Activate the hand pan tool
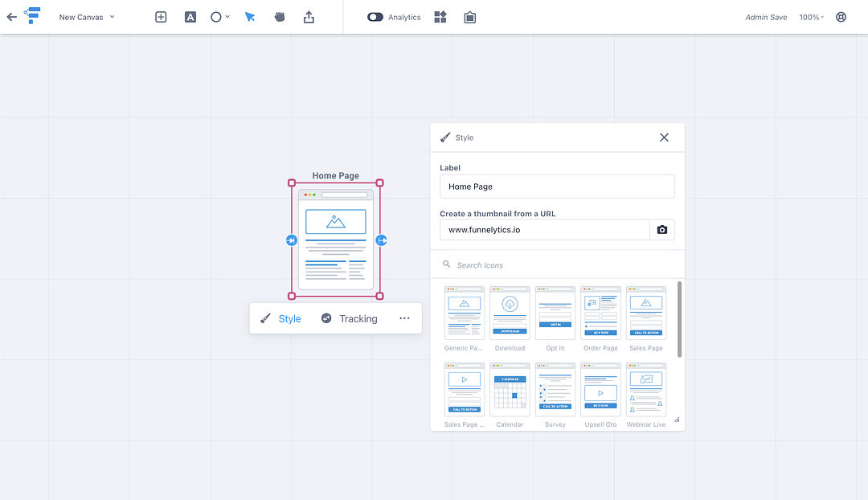868x500 pixels. [x=280, y=17]
